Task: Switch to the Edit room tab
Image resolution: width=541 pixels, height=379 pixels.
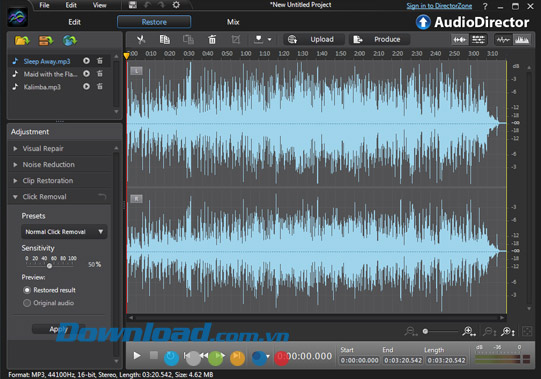Action: (x=74, y=22)
